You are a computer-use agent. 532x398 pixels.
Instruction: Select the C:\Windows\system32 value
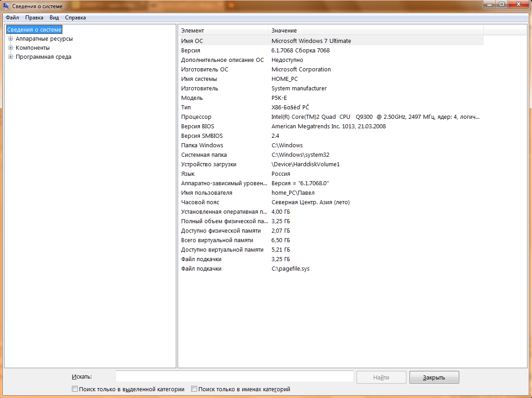[x=300, y=155]
